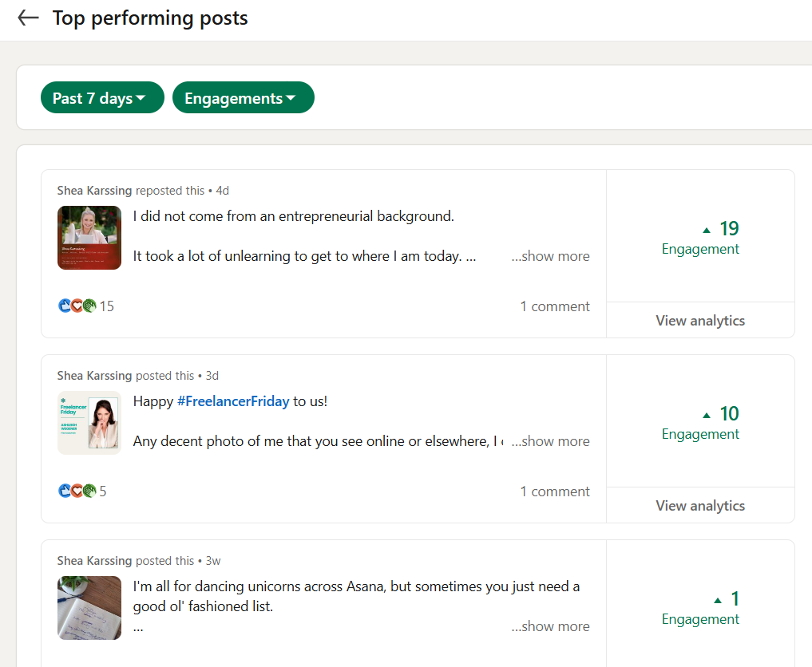
Task: Expand show more on the FreelancerFriday post
Action: click(x=550, y=441)
